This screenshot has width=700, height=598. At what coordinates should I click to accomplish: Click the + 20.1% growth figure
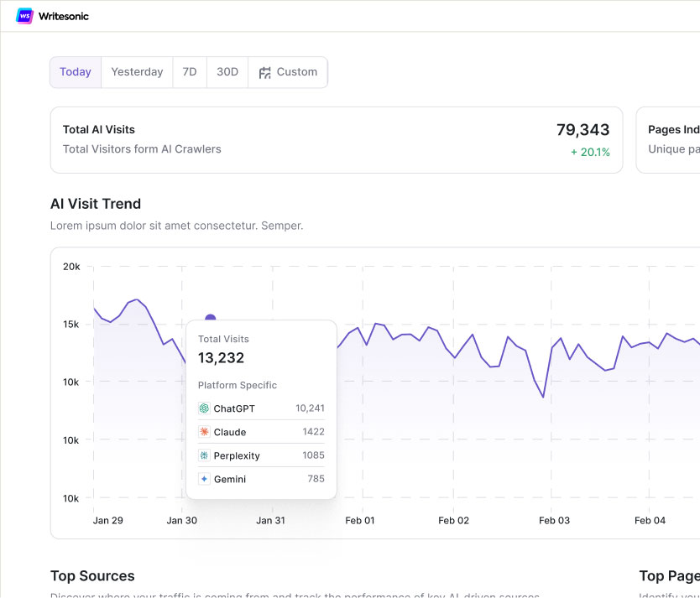coord(590,152)
